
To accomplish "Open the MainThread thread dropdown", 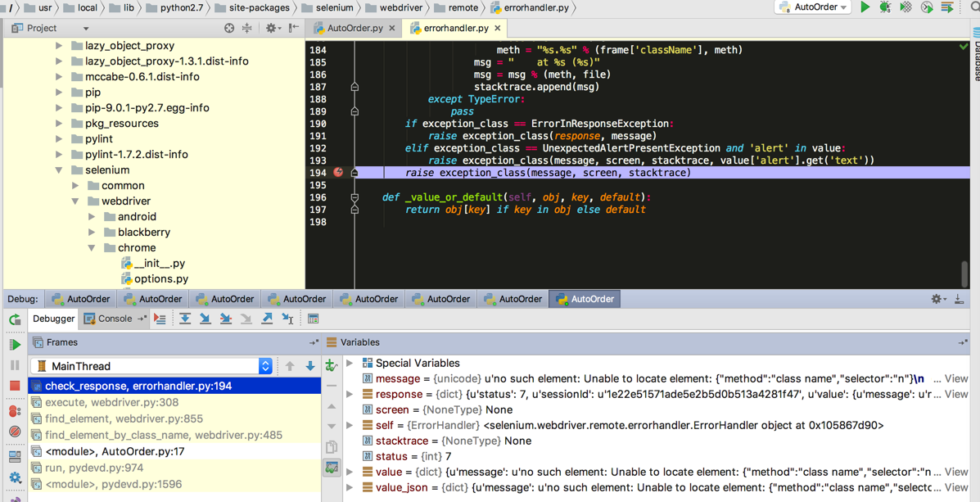I will point(264,366).
